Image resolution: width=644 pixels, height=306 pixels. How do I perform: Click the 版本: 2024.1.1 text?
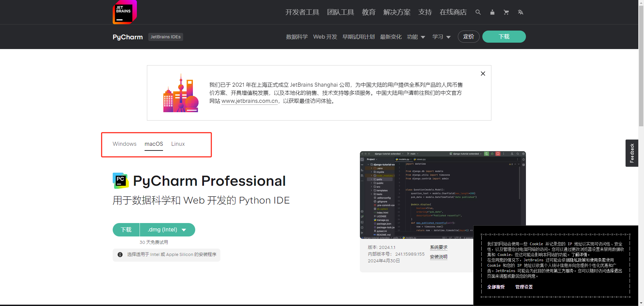pos(381,248)
